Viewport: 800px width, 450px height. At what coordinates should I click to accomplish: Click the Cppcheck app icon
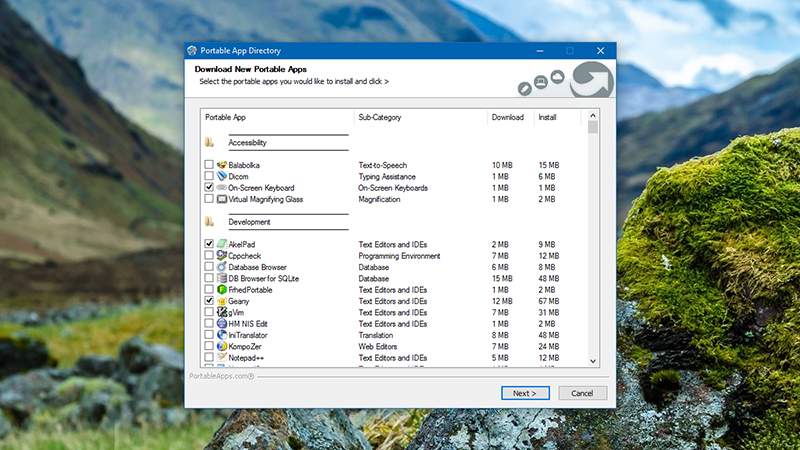coord(221,255)
